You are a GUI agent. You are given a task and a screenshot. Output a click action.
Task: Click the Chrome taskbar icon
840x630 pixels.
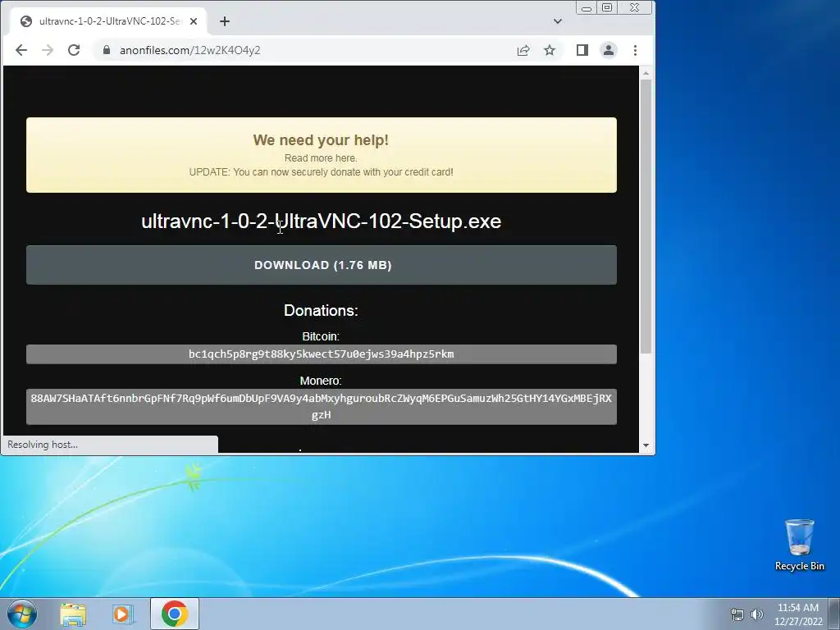[175, 614]
